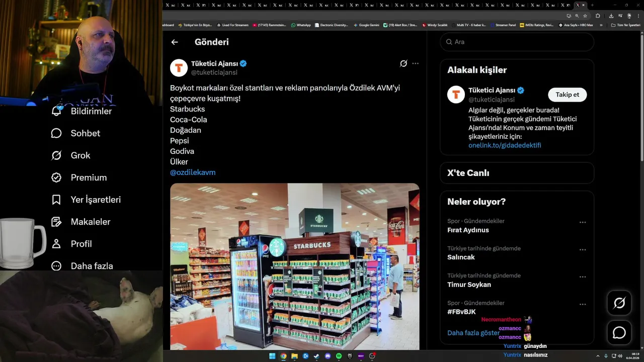
Task: Open the Chrome profile avatar
Action: [629, 16]
